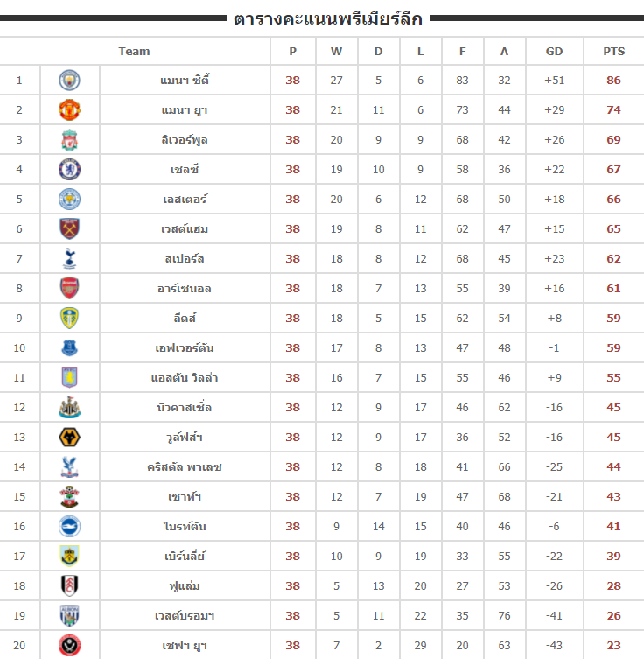644x659 pixels.
Task: Select the Brighton seagull badge
Action: 69,527
